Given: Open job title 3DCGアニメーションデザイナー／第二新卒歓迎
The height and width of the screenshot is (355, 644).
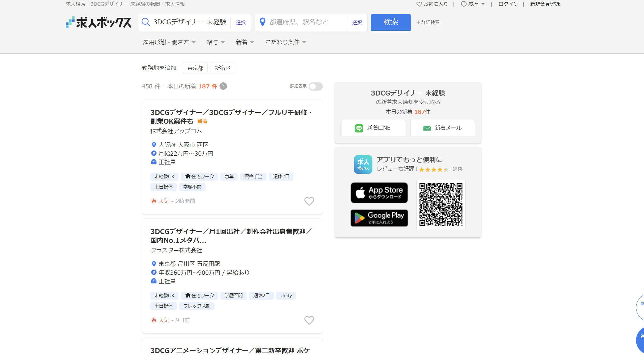Looking at the screenshot, I should pyautogui.click(x=230, y=350).
